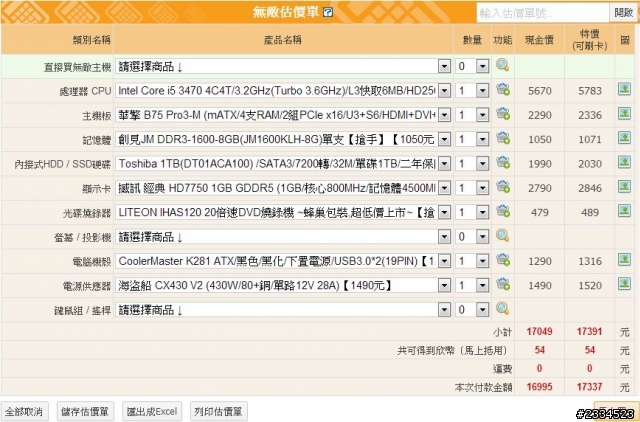
Task: Open product image icon for 海盜船 CX430 row
Action: coord(624,284)
